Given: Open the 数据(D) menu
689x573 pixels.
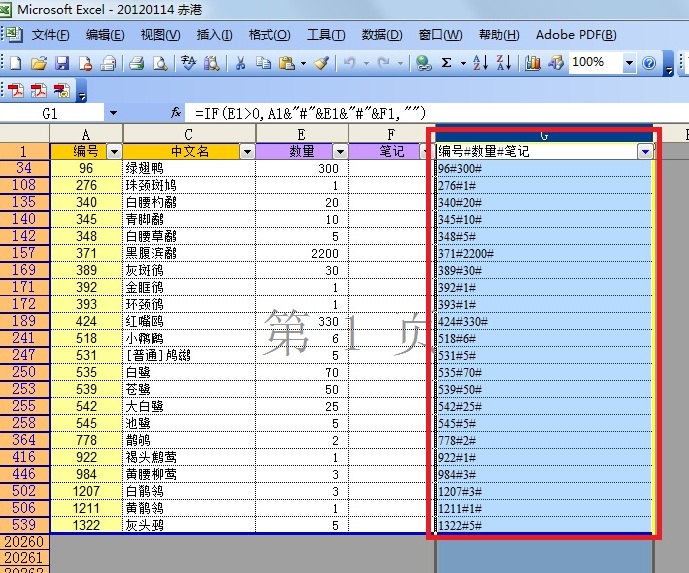Looking at the screenshot, I should point(381,35).
